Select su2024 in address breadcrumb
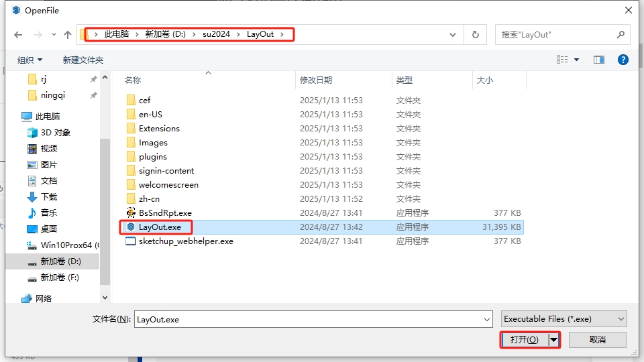 pyautogui.click(x=216, y=34)
